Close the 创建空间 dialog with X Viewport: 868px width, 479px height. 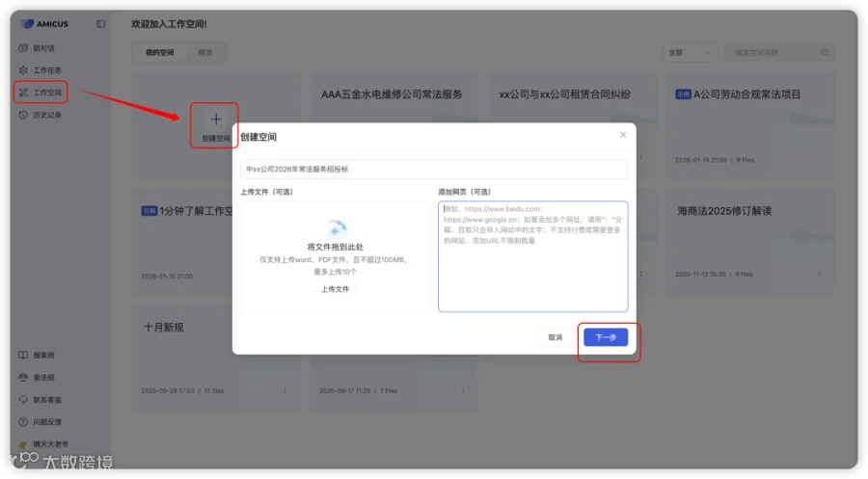click(x=623, y=134)
